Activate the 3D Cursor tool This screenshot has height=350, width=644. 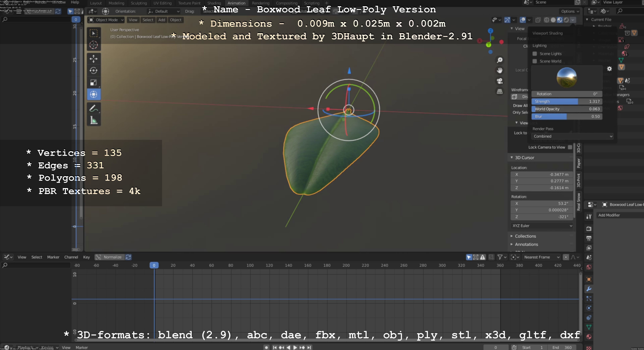pyautogui.click(x=94, y=45)
